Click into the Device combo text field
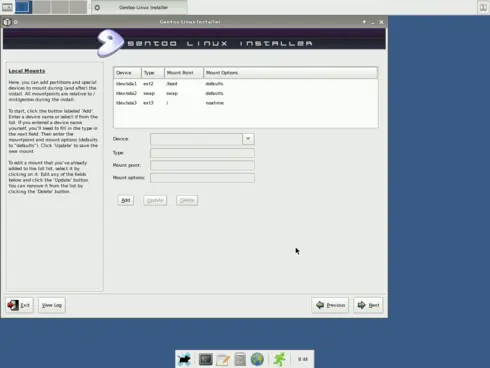Image resolution: width=490 pixels, height=368 pixels. pos(196,139)
